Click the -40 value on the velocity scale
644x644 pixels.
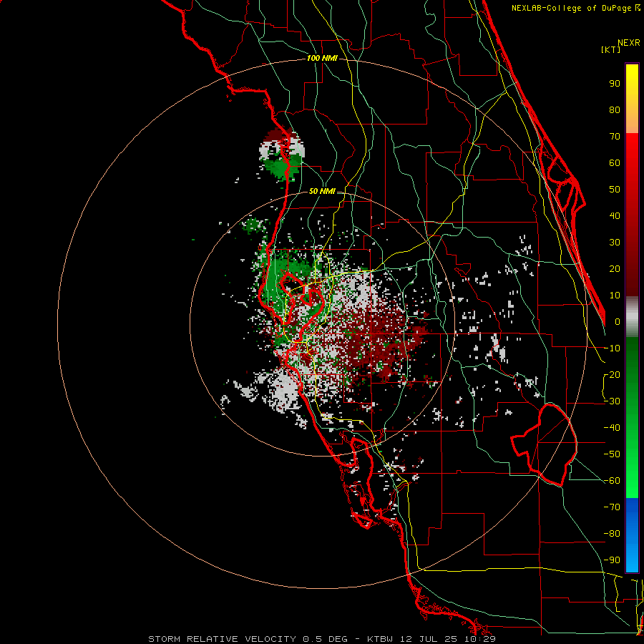(x=612, y=428)
